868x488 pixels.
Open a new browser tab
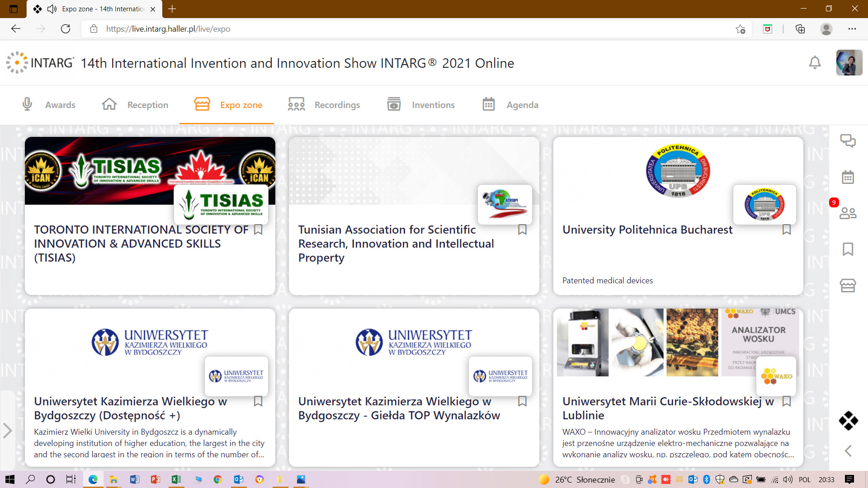point(172,9)
